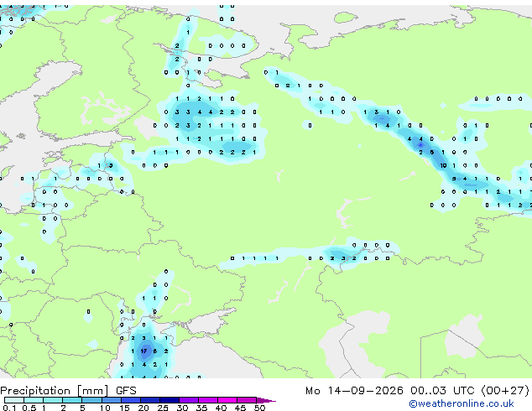The image size is (532, 411).
Task: Pick the magenta swatch between 40 and 45
Action: coord(227,400)
